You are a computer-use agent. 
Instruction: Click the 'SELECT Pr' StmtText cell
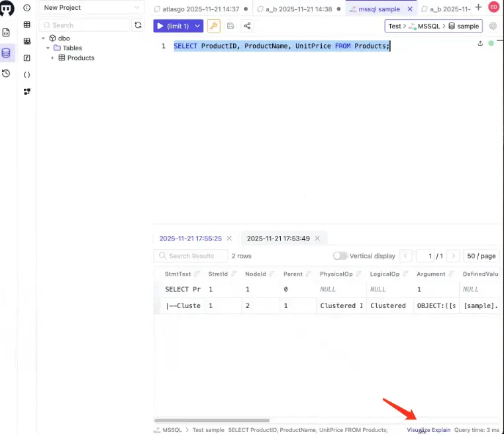click(183, 290)
